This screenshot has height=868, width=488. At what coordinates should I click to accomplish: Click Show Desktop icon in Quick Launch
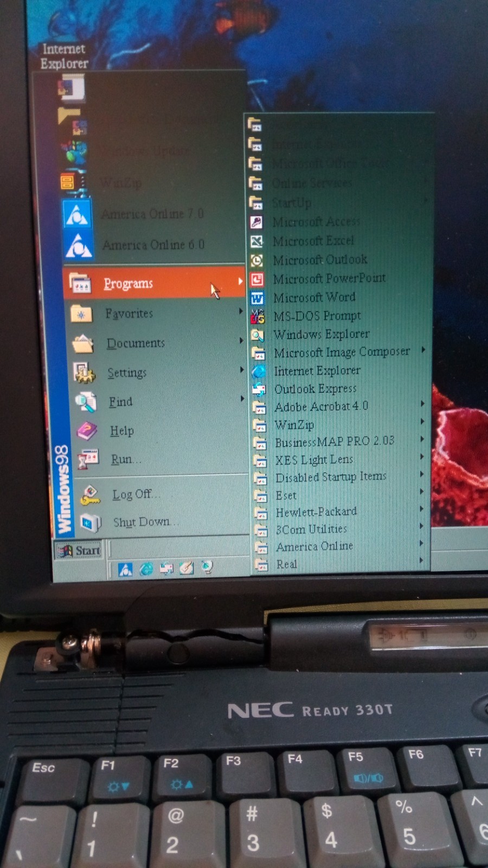187,568
